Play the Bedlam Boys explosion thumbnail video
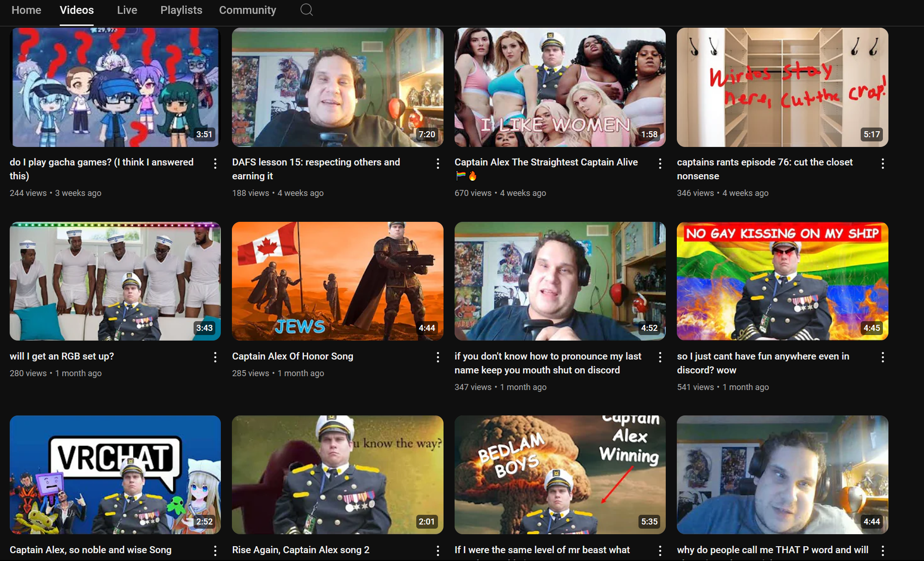The image size is (924, 561). 560,475
